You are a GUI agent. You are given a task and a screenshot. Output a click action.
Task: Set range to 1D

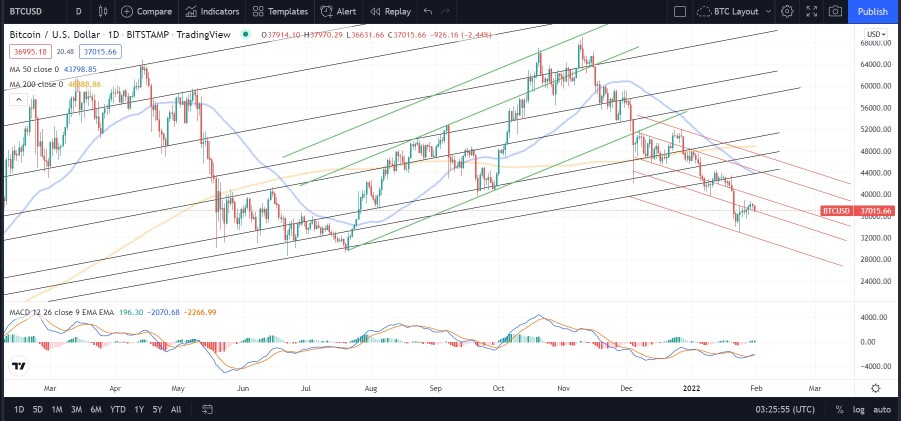click(x=19, y=410)
